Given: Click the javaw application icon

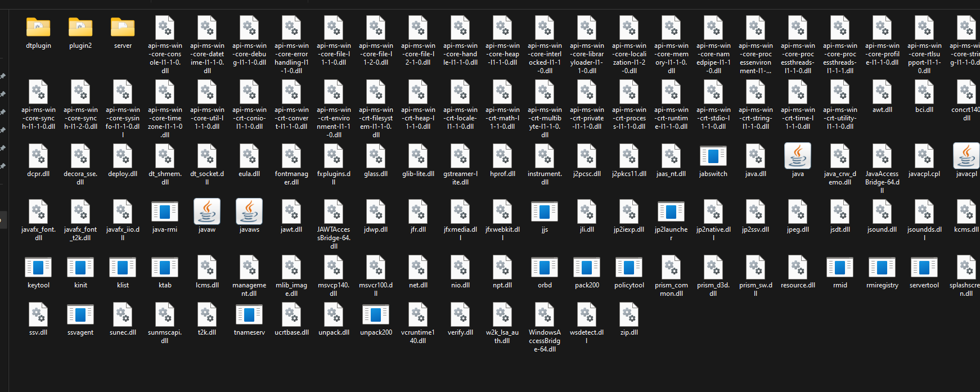Looking at the screenshot, I should click(207, 211).
